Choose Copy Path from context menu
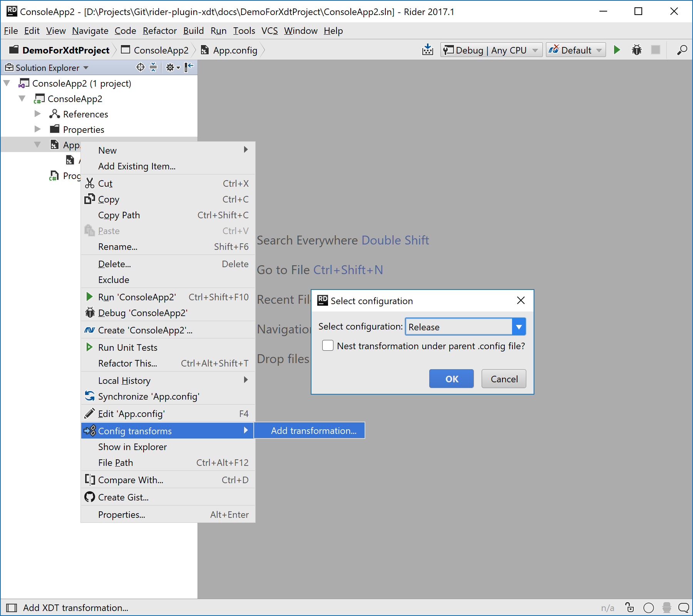The width and height of the screenshot is (693, 616). (x=168, y=215)
